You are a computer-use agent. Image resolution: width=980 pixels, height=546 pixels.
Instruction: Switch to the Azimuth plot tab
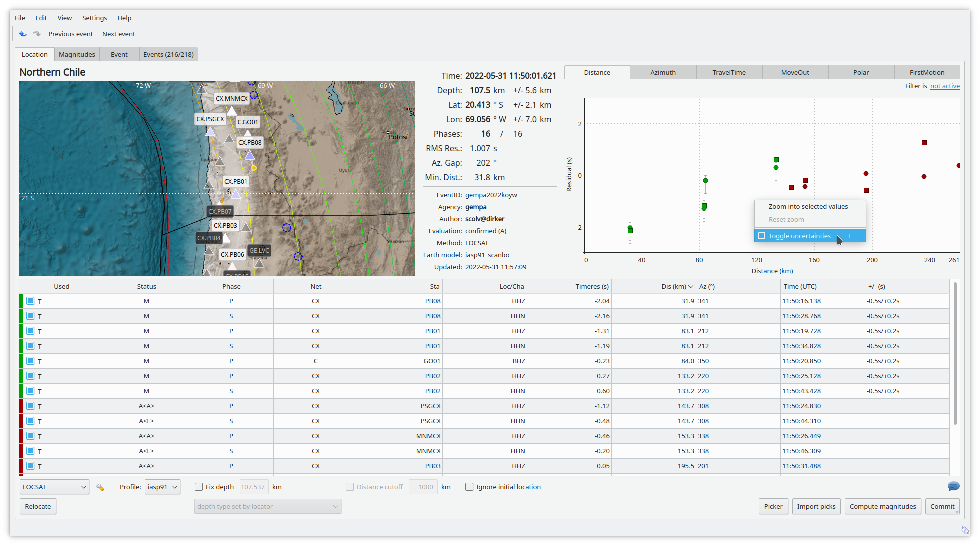[663, 72]
